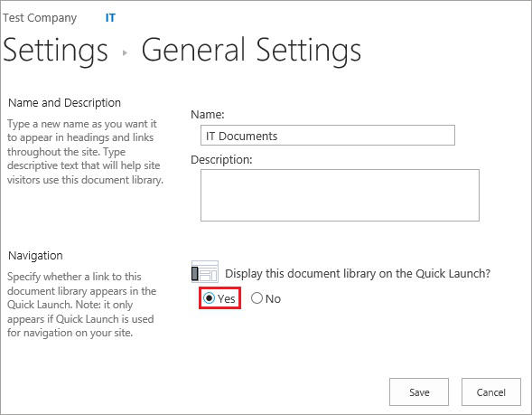Click the No option label
The image size is (532, 415).
point(273,299)
